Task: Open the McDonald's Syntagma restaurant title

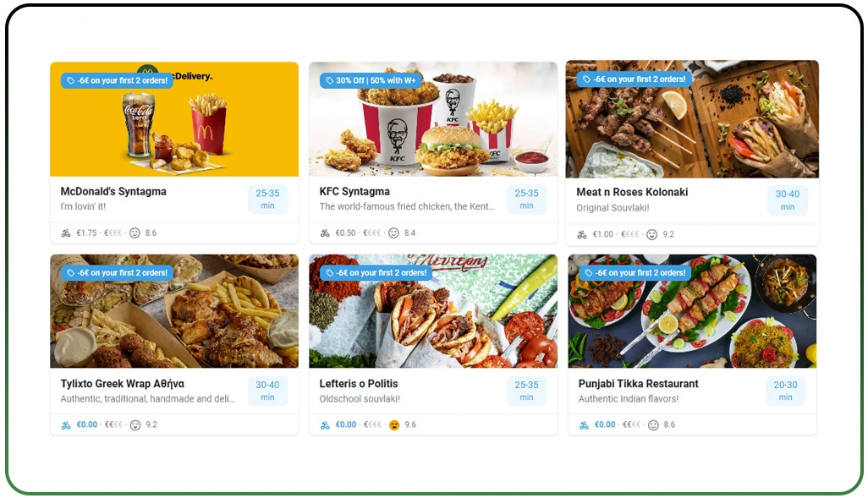Action: pos(113,191)
